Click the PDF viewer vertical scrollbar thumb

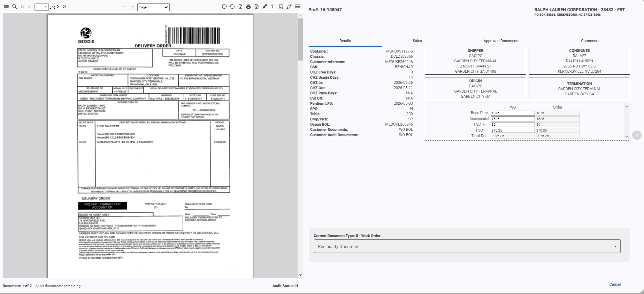click(x=300, y=39)
